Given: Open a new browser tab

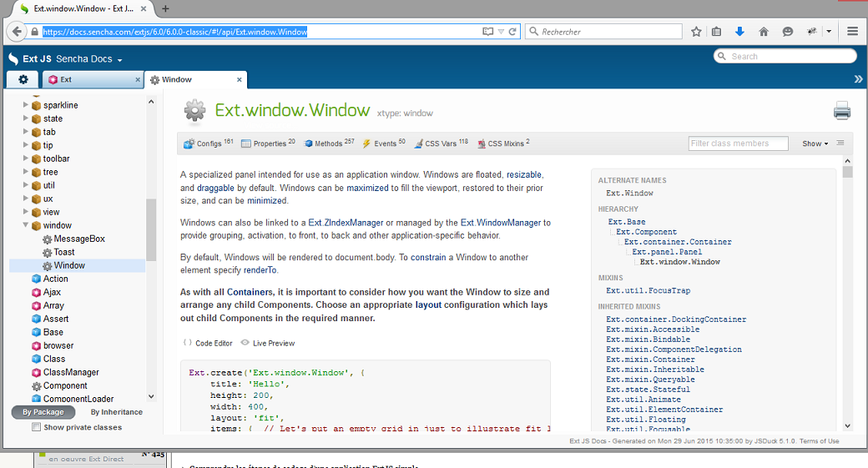Looking at the screenshot, I should tap(165, 8).
